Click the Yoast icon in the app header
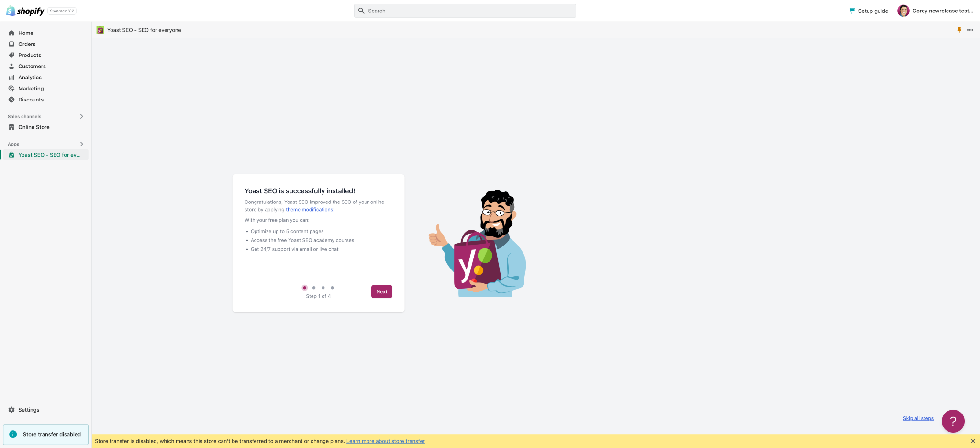The width and height of the screenshot is (980, 448). click(x=100, y=30)
